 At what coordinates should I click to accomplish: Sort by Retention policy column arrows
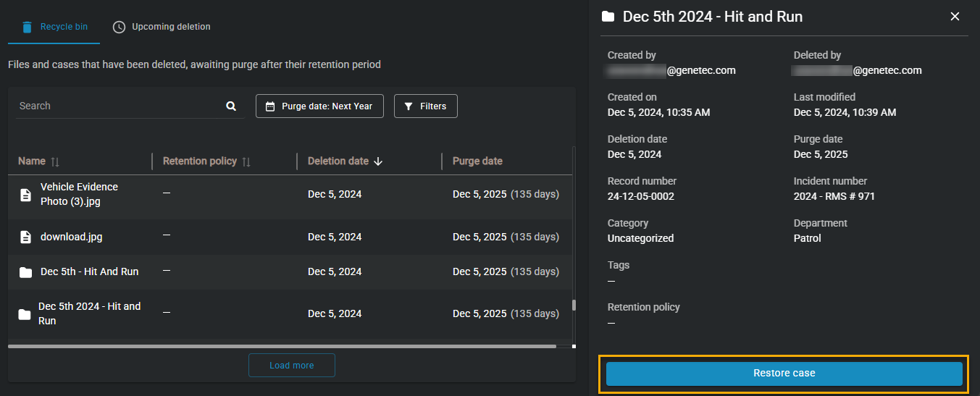(x=246, y=161)
